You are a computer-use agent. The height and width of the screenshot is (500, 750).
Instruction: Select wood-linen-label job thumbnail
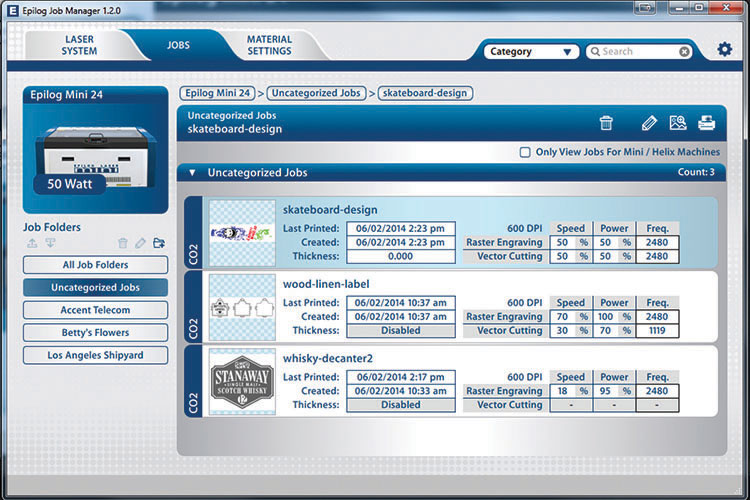pyautogui.click(x=242, y=307)
